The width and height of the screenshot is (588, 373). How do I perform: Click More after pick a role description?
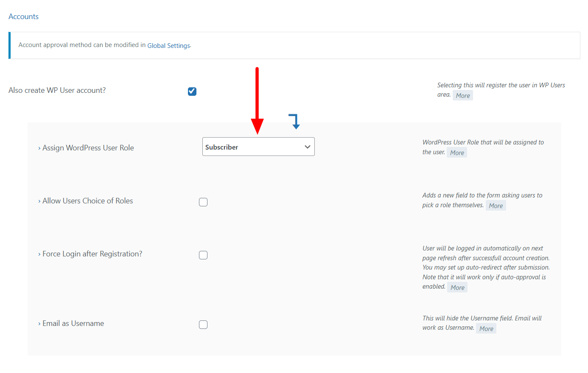pyautogui.click(x=496, y=206)
